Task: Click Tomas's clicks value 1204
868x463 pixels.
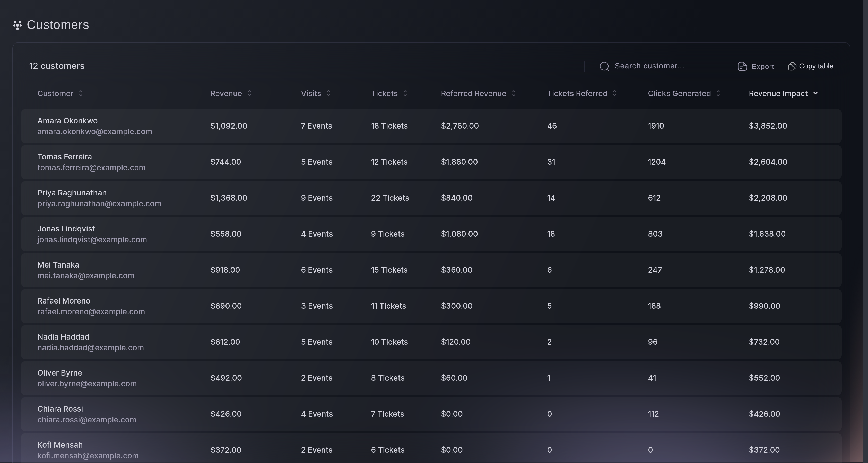Action: coord(656,162)
